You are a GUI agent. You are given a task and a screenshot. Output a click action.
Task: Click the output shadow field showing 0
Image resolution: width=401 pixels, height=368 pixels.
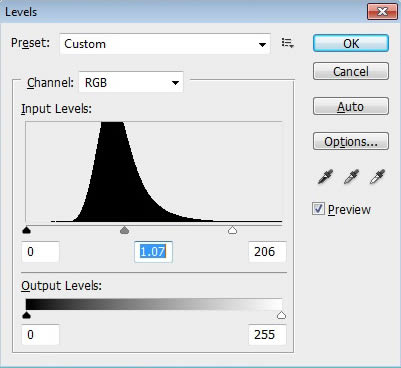pos(41,334)
